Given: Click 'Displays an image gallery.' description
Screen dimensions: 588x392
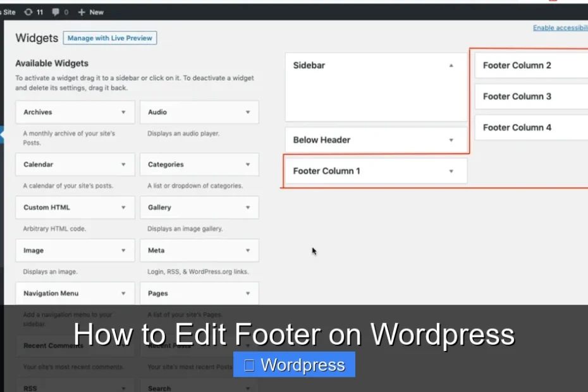Looking at the screenshot, I should click(185, 229).
